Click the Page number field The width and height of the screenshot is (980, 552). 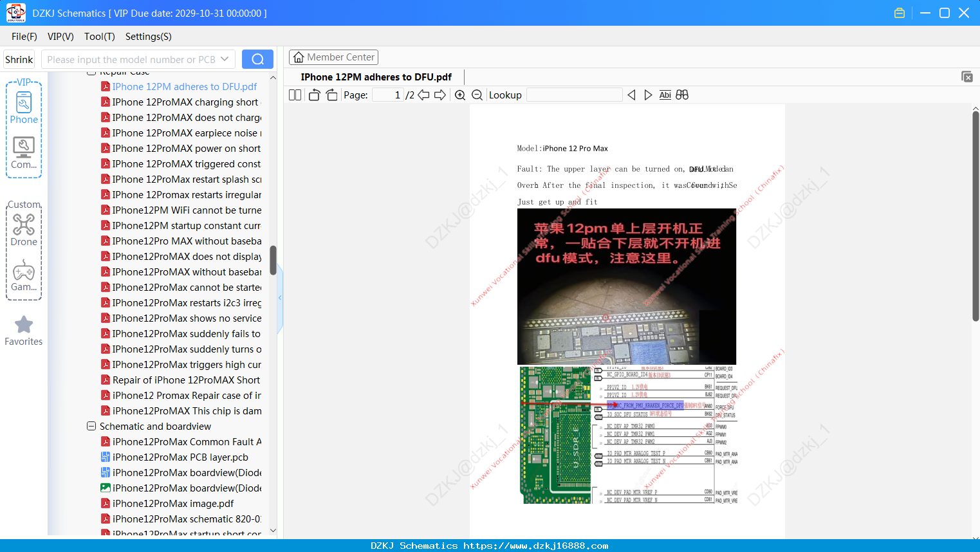pos(387,95)
